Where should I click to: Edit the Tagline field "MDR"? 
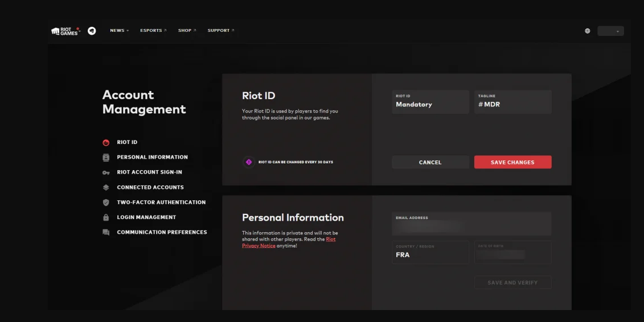pos(512,102)
